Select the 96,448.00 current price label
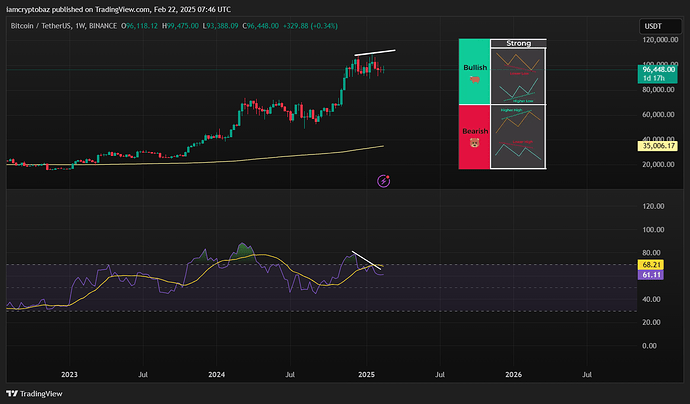The height and width of the screenshot is (404, 690). click(658, 70)
